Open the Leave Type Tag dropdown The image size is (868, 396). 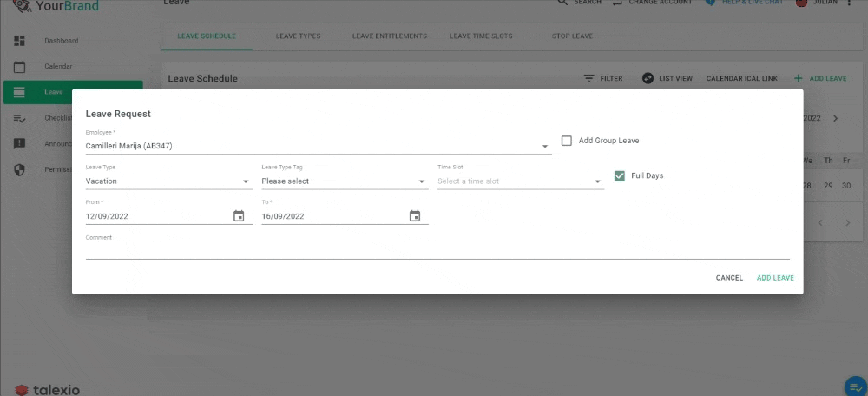[x=345, y=181]
